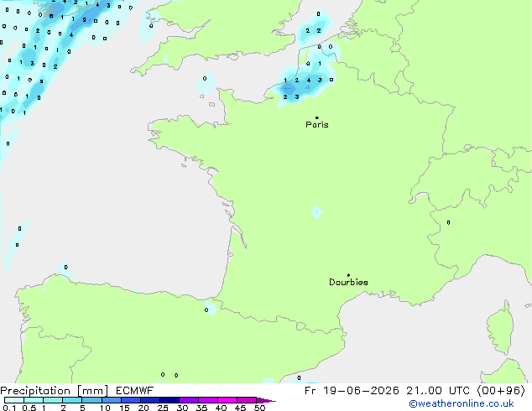
Task: Select the 0.5–1 mm legend swatch
Action: pos(34,400)
